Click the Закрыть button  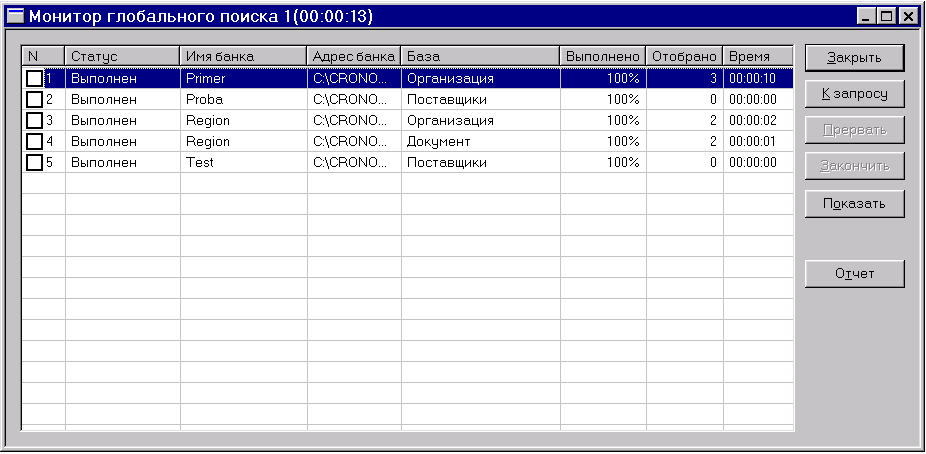click(854, 58)
